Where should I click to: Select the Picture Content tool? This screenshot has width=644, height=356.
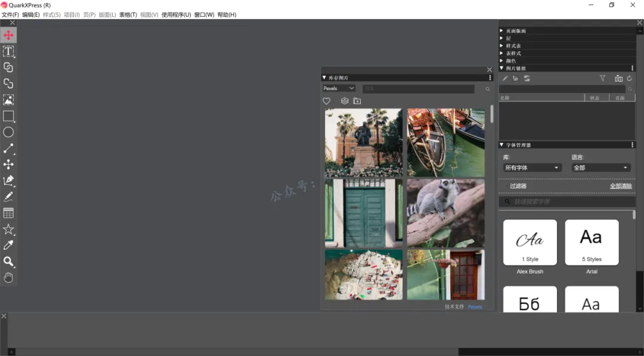8,100
